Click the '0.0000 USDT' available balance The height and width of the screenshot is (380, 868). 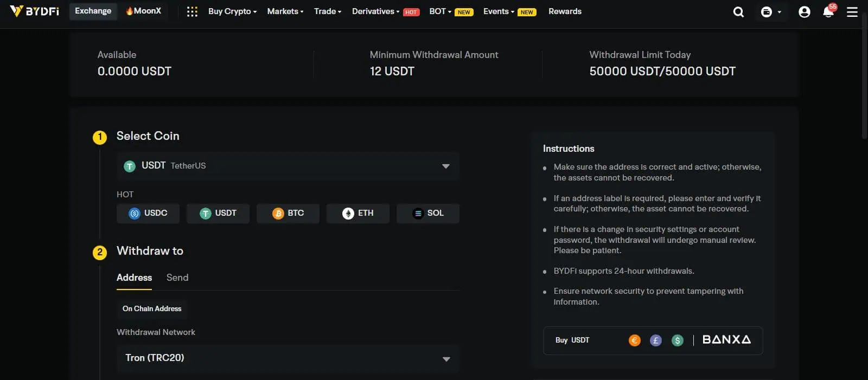(135, 71)
